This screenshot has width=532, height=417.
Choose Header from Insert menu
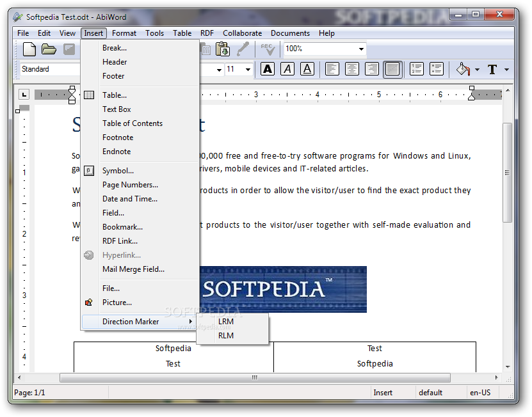[140, 62]
